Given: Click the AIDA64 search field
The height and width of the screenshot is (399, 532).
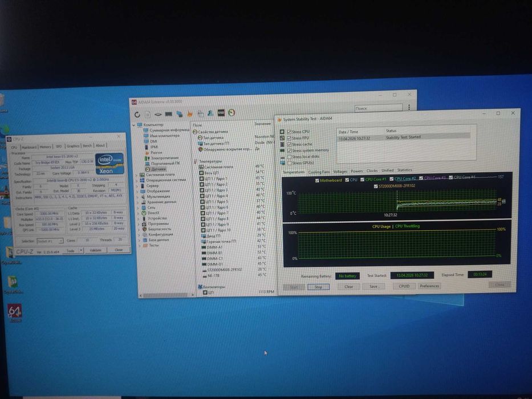Looking at the screenshot, I should (x=378, y=108).
